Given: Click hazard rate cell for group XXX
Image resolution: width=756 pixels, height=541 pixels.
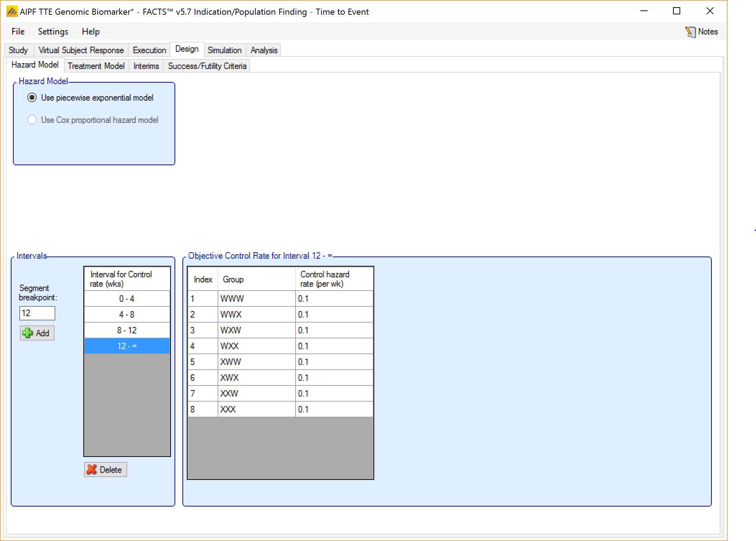Looking at the screenshot, I should coord(334,409).
